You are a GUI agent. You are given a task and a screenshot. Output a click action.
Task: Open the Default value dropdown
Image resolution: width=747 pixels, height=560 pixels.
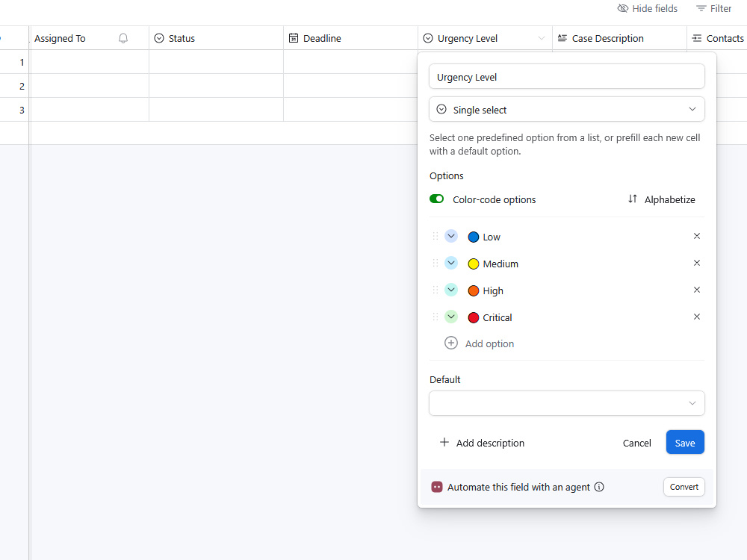coord(566,403)
